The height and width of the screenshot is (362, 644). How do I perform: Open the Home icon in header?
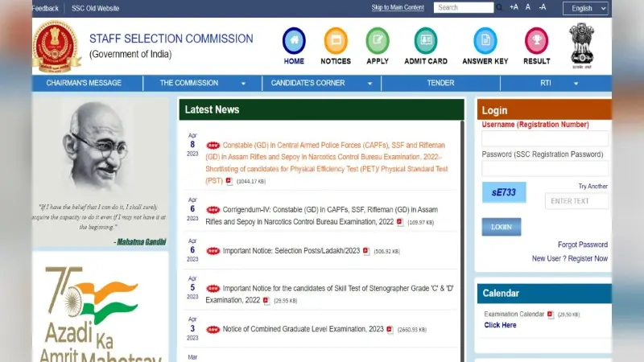tap(294, 41)
